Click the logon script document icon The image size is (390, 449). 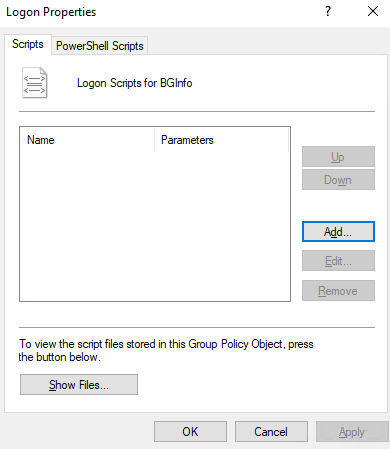pos(35,83)
